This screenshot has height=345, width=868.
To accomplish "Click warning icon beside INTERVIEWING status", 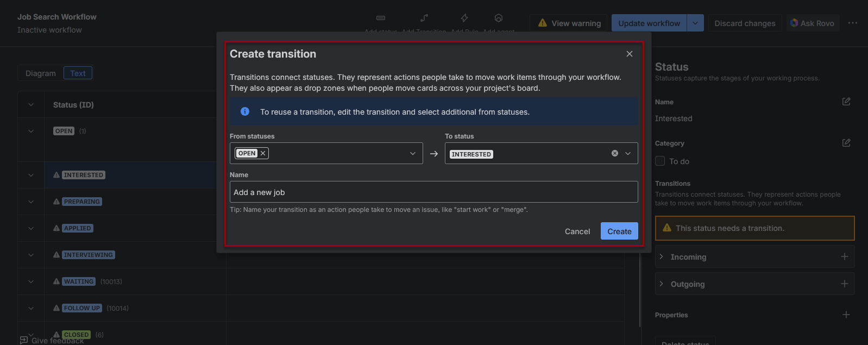I will click(x=56, y=255).
